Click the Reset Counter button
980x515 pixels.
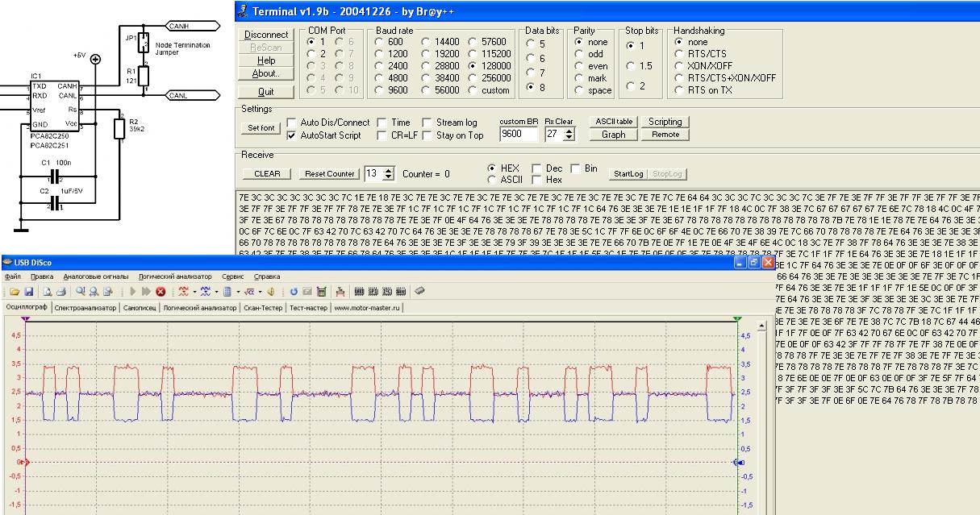(x=329, y=173)
